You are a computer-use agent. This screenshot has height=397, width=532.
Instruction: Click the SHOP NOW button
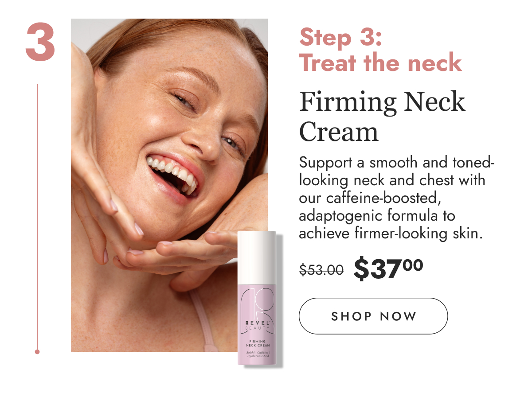click(x=373, y=316)
